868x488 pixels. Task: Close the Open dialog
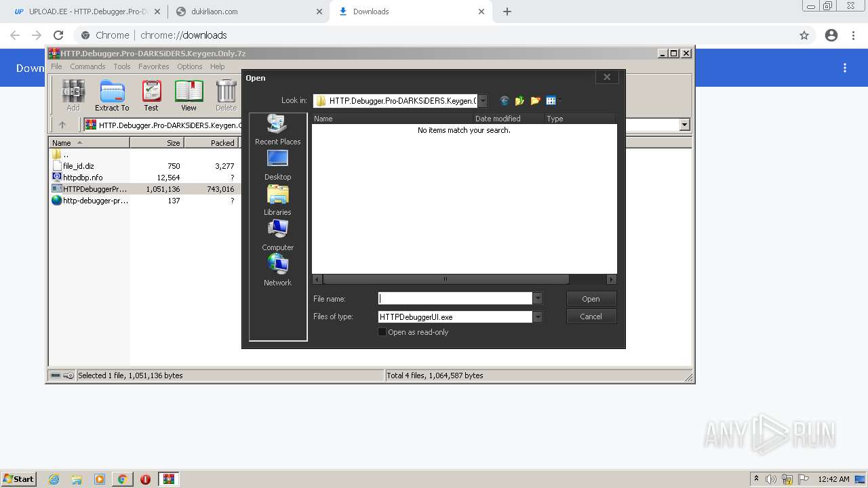click(x=607, y=77)
